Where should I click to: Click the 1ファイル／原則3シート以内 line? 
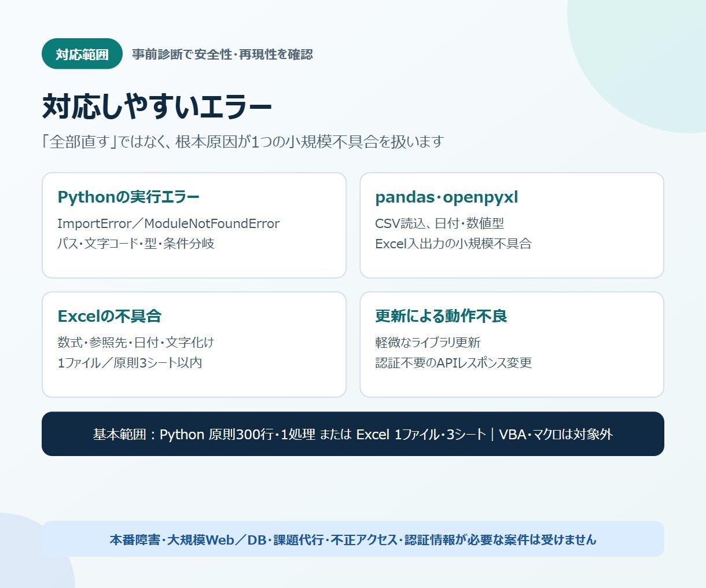click(x=130, y=363)
